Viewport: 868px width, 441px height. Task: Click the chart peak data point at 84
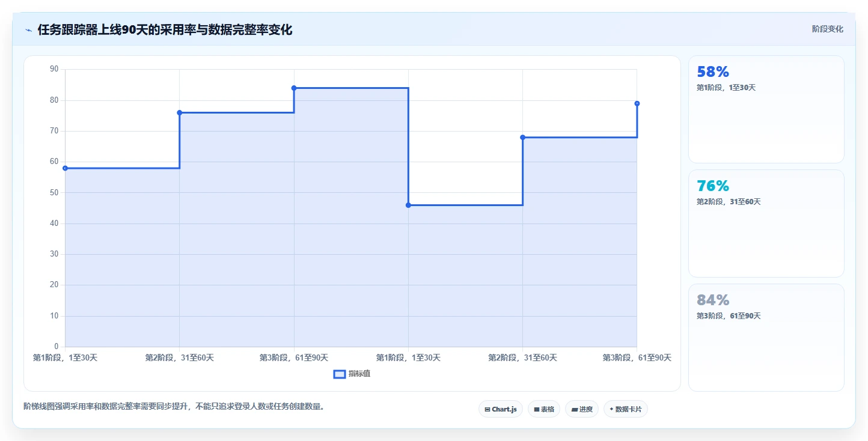click(294, 88)
